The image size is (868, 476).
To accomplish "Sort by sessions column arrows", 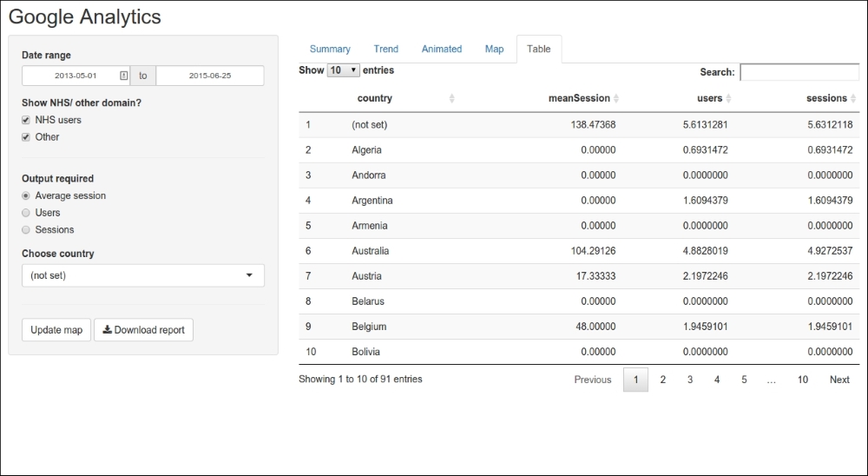I will coord(853,99).
